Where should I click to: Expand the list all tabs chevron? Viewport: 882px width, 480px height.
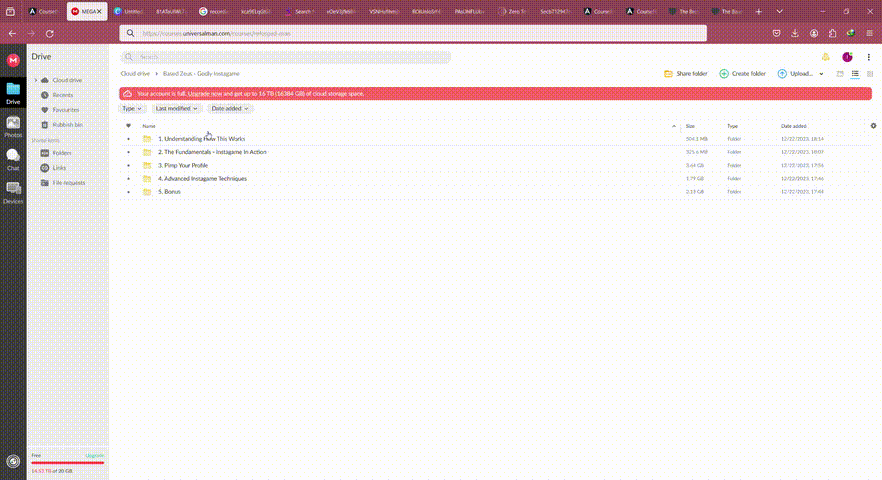coord(779,11)
